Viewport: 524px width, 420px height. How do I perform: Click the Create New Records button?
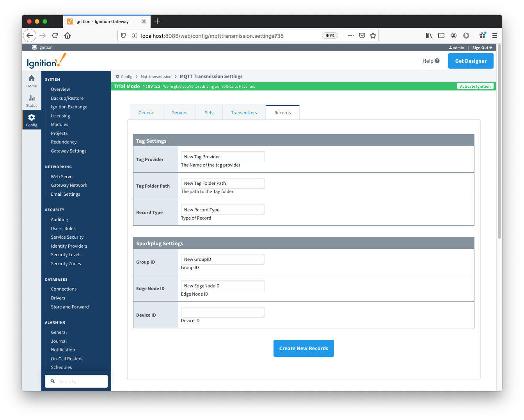coord(304,348)
